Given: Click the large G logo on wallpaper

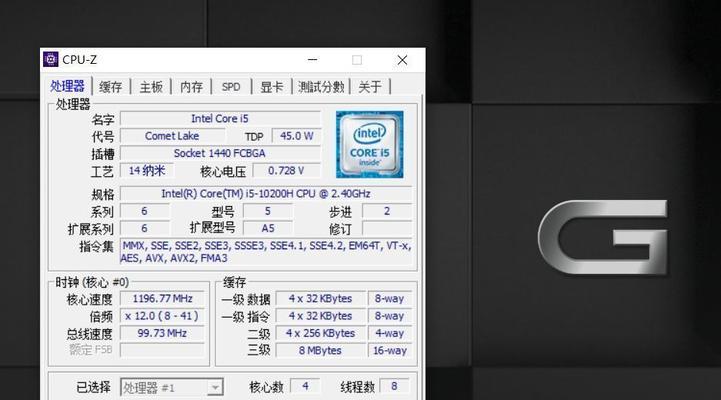Looking at the screenshot, I should pyautogui.click(x=602, y=237).
